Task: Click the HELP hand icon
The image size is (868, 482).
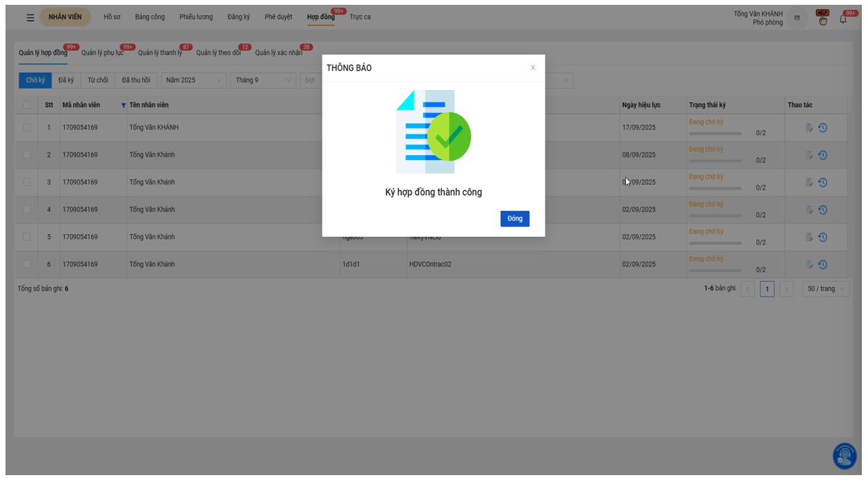Action: (x=822, y=19)
